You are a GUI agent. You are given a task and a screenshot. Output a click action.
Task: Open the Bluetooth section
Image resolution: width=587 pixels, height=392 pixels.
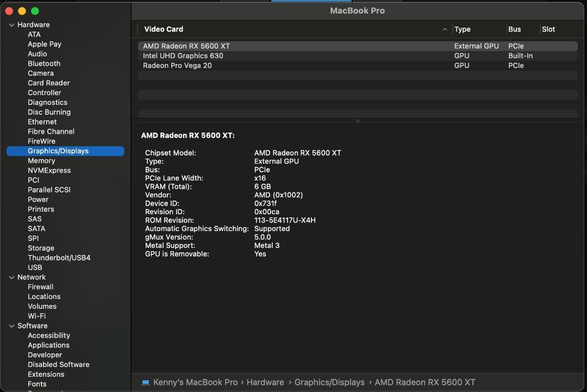coord(44,64)
